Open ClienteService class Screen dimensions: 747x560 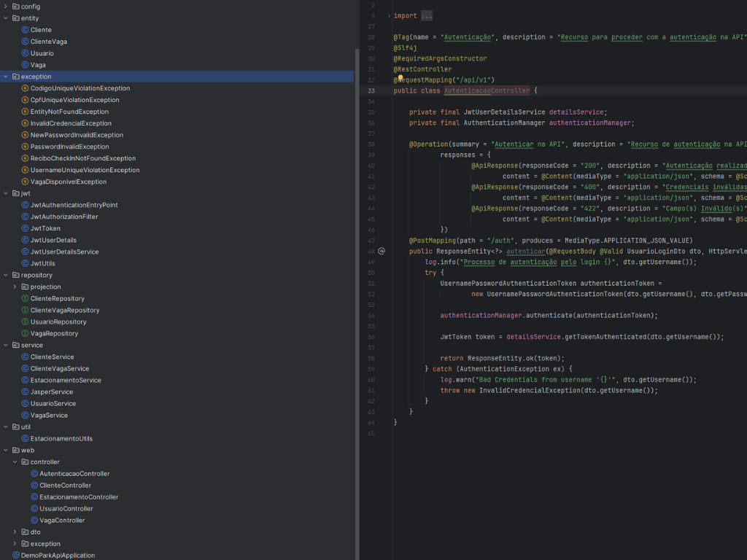(x=52, y=357)
